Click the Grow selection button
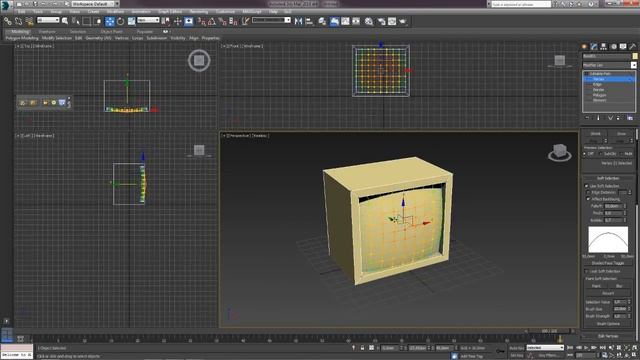Viewport: 640px width, 360px height. (x=621, y=133)
